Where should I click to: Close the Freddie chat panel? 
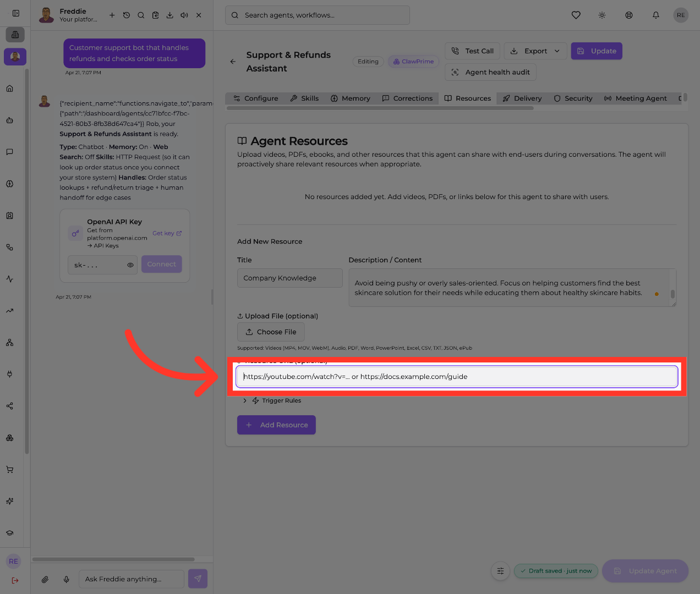click(199, 15)
